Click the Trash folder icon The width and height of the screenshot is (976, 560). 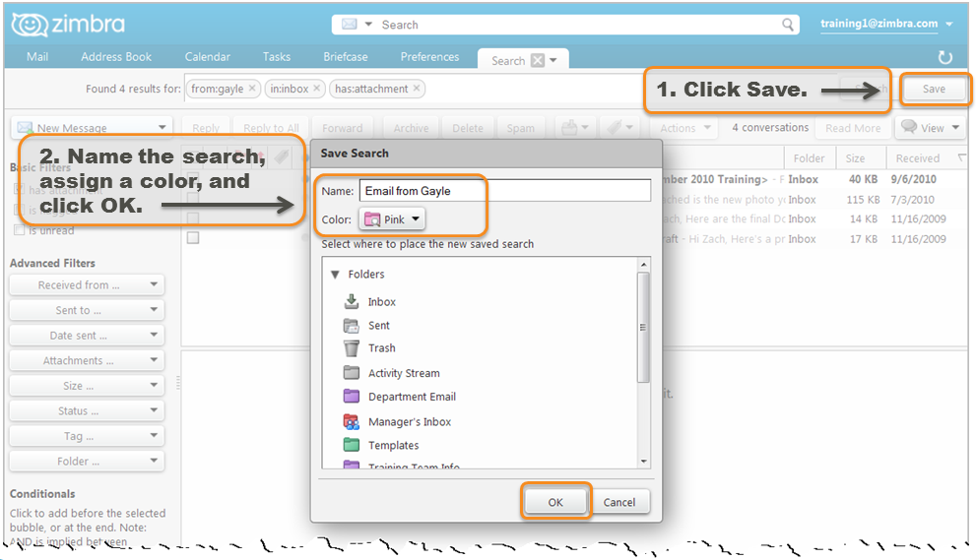(351, 347)
